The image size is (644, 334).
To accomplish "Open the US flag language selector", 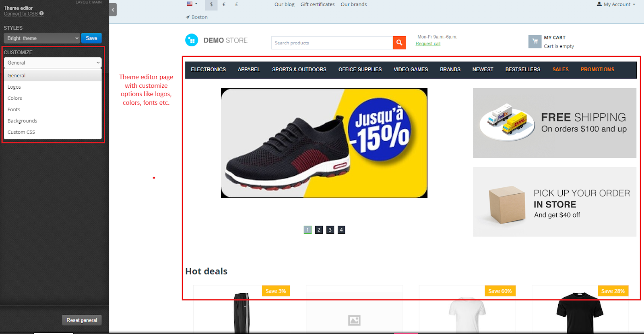I will pyautogui.click(x=192, y=4).
